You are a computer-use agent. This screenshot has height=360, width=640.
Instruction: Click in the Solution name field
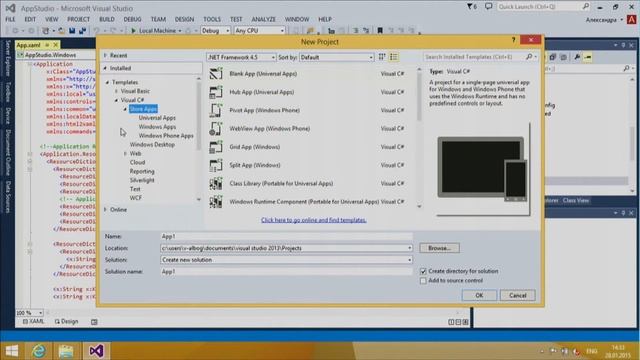pos(286,271)
